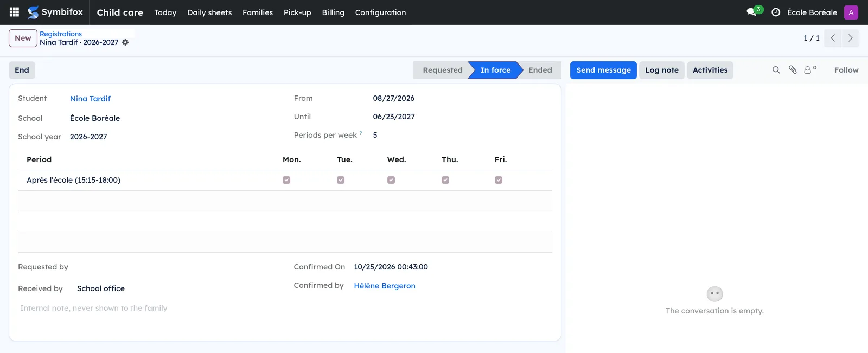Click the Log note button

(x=662, y=70)
